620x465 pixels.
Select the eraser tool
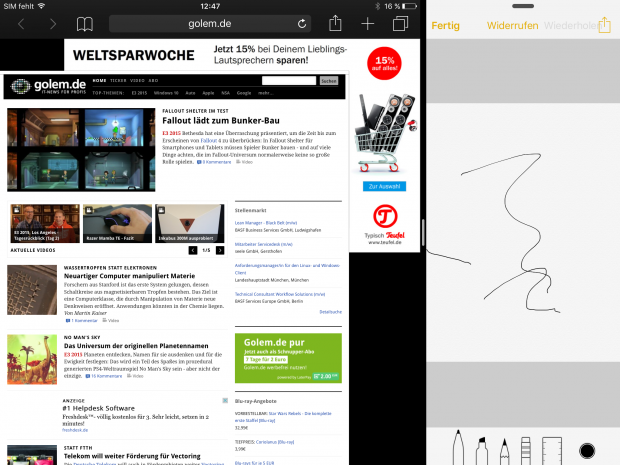point(525,451)
